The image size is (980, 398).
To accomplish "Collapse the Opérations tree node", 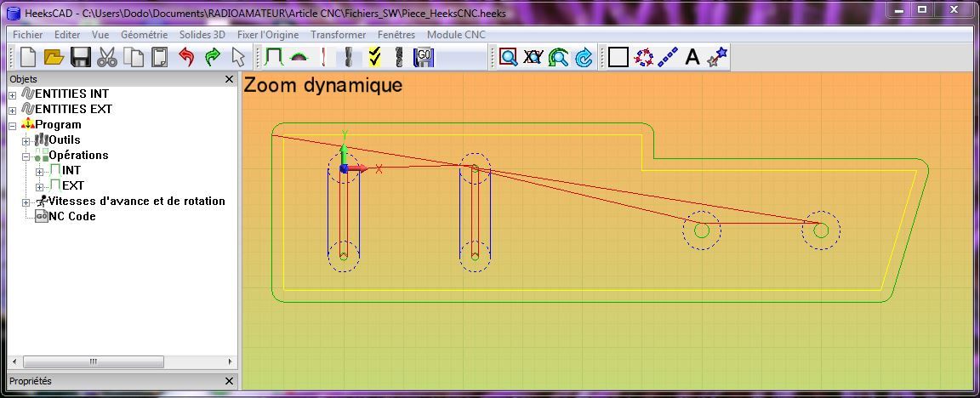I will coord(26,156).
